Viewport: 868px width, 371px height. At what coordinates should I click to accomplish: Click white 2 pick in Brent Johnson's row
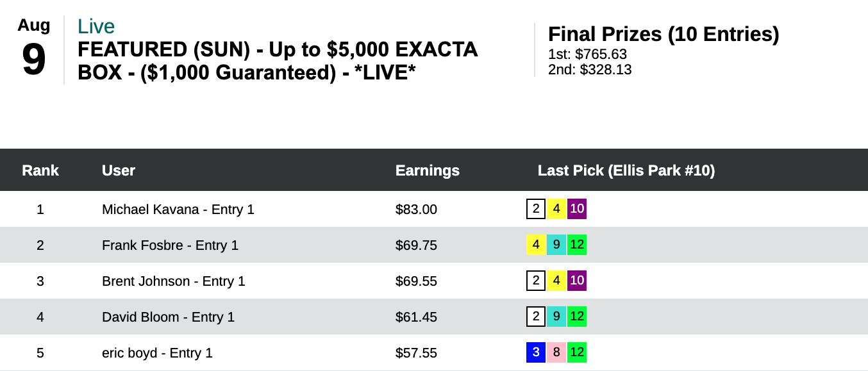pyautogui.click(x=536, y=281)
